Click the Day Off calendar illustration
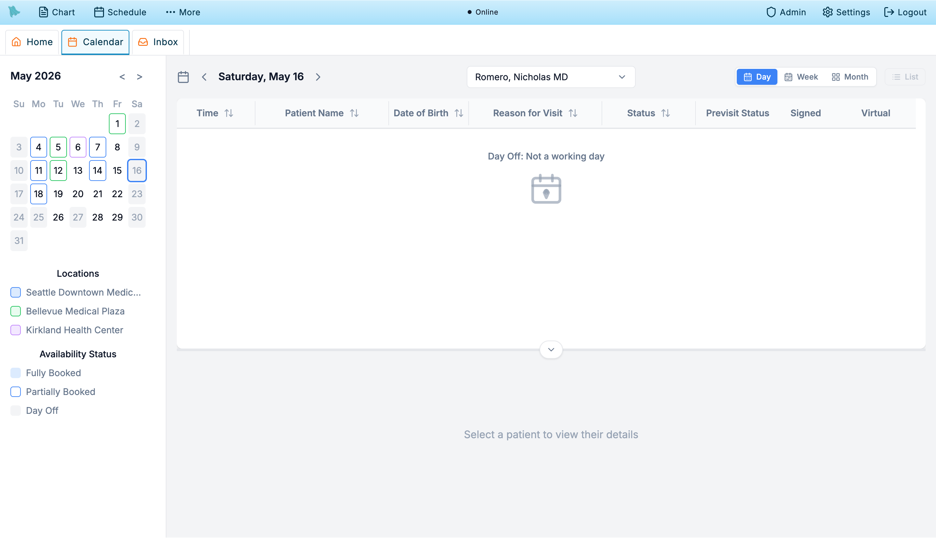Viewport: 936px width, 560px height. tap(546, 189)
